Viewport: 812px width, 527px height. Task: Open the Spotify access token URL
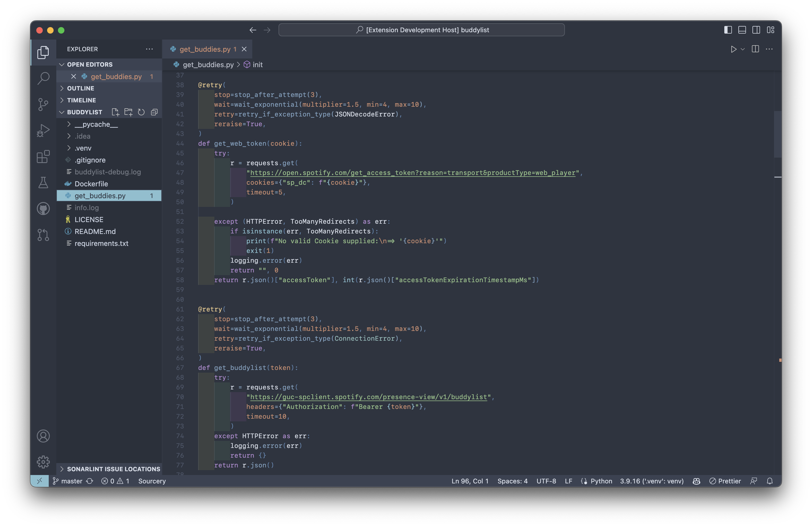click(412, 173)
